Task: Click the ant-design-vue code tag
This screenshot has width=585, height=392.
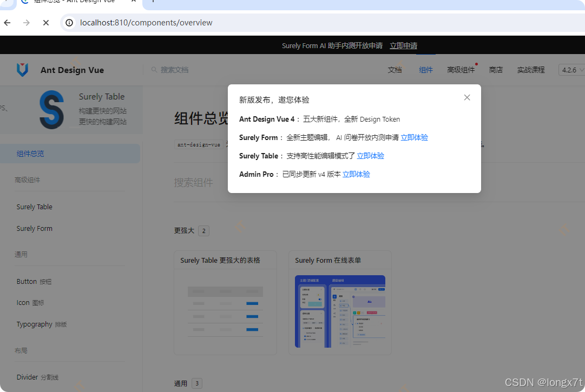Action: click(199, 144)
